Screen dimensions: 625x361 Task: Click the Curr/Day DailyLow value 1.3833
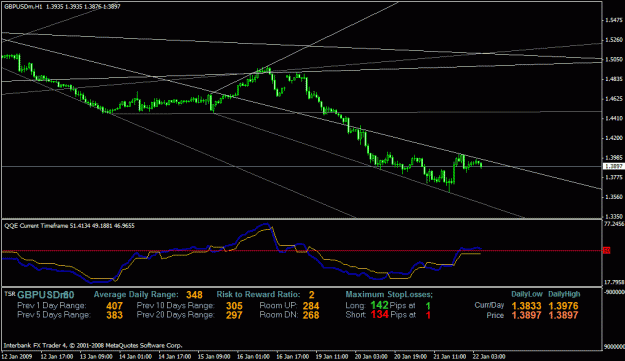pyautogui.click(x=527, y=306)
